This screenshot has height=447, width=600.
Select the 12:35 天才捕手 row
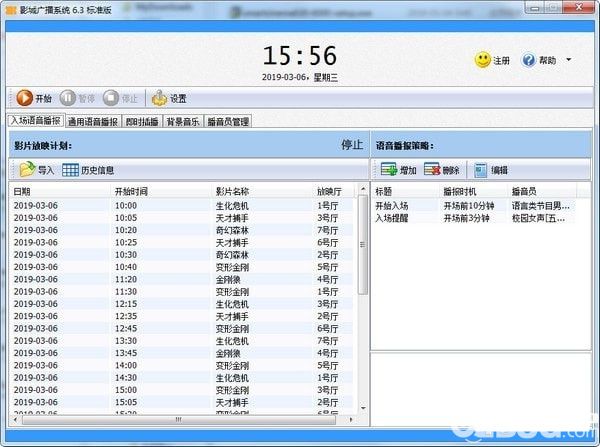click(181, 316)
